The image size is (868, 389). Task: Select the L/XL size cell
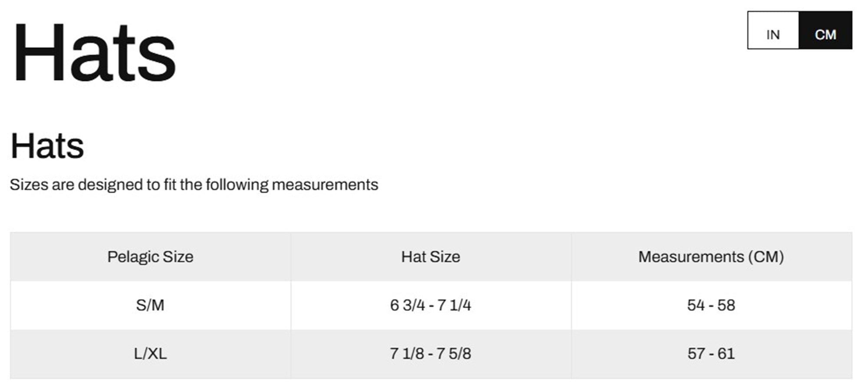tap(151, 354)
